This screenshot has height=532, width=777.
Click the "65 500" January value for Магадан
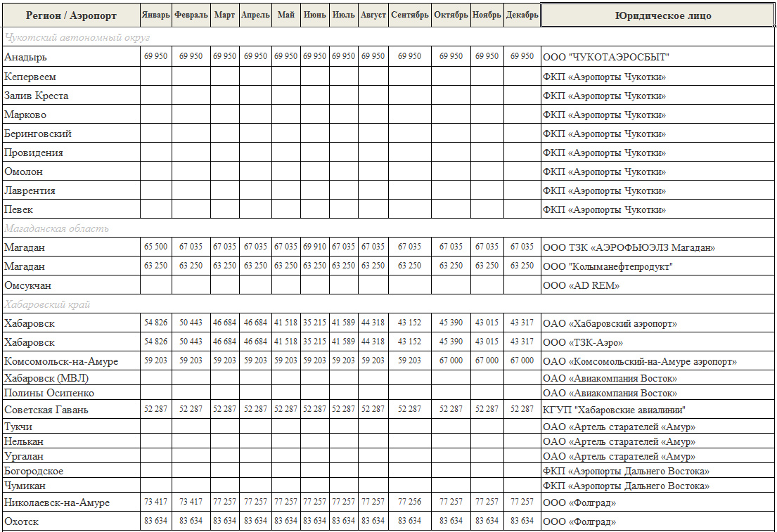[x=155, y=246]
